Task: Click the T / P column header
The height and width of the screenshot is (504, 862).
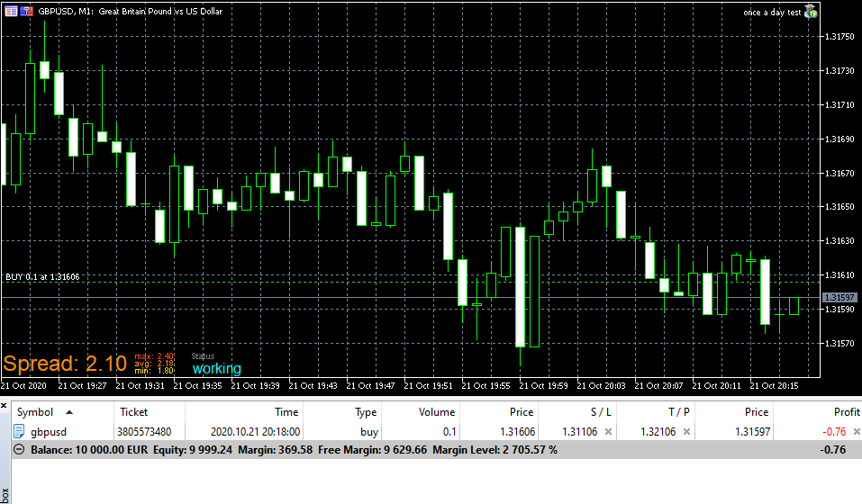Action: (x=656, y=412)
